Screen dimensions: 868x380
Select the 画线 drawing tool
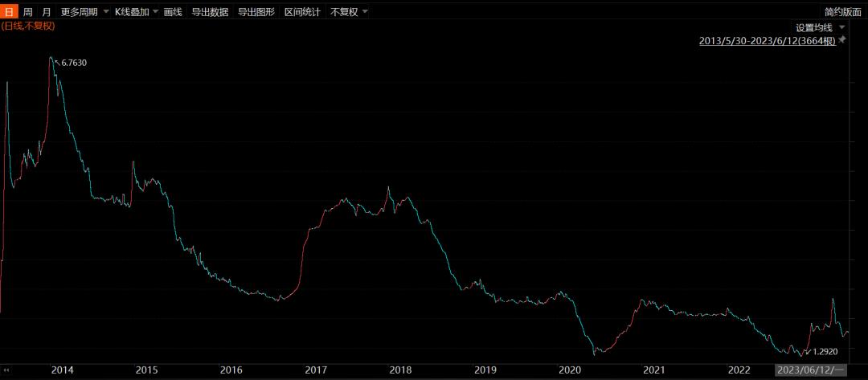[173, 12]
